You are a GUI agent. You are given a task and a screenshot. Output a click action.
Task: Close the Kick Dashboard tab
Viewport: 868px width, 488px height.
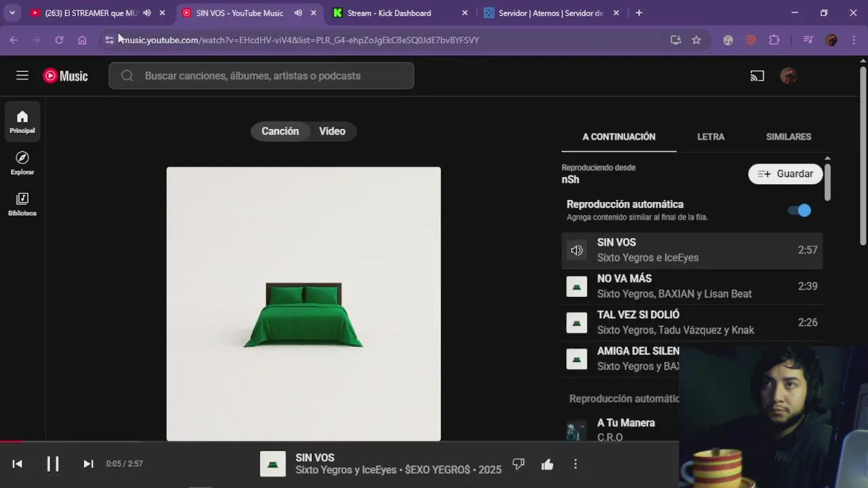click(465, 13)
